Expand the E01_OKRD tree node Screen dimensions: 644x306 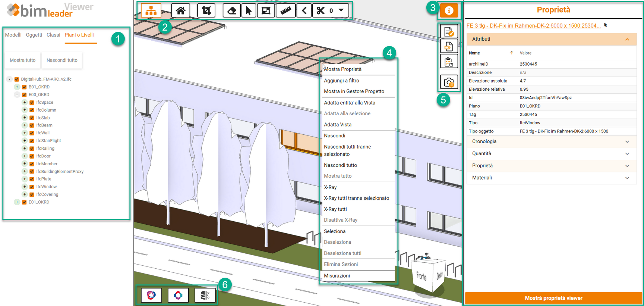pos(17,202)
